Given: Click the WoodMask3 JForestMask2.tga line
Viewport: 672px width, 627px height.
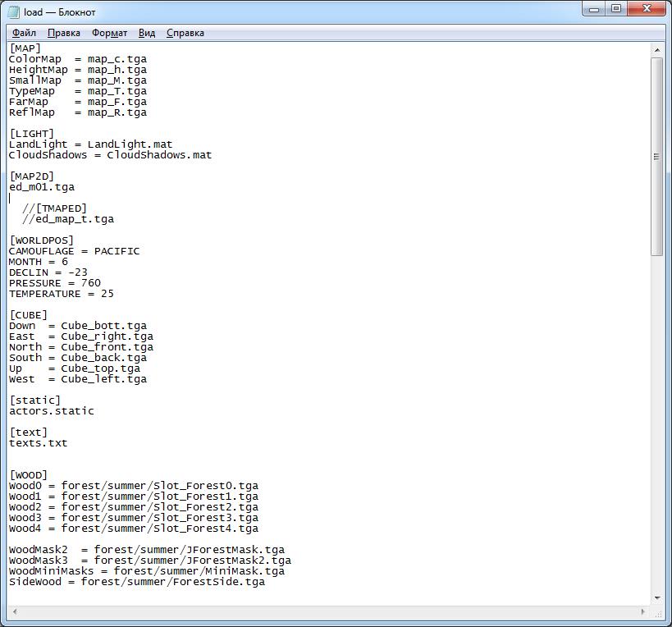Looking at the screenshot, I should 150,561.
